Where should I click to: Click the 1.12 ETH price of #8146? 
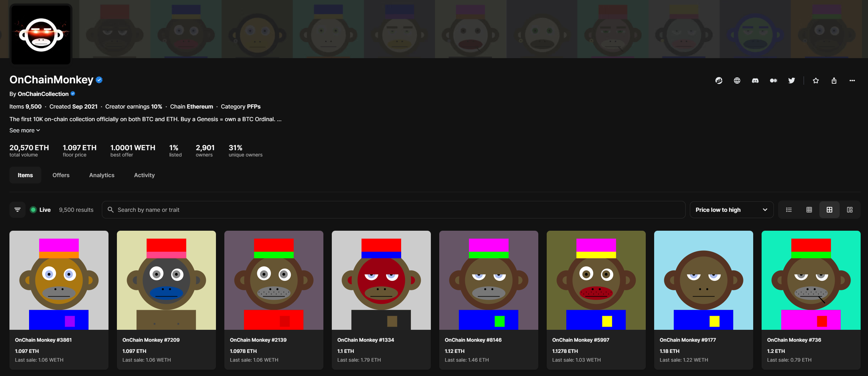point(454,351)
